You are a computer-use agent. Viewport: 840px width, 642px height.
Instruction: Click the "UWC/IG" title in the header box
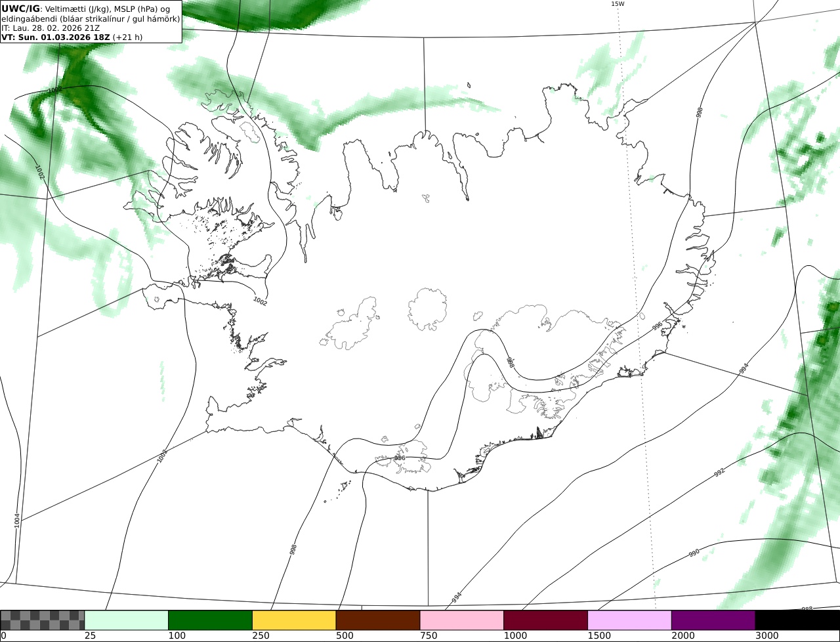[x=21, y=9]
